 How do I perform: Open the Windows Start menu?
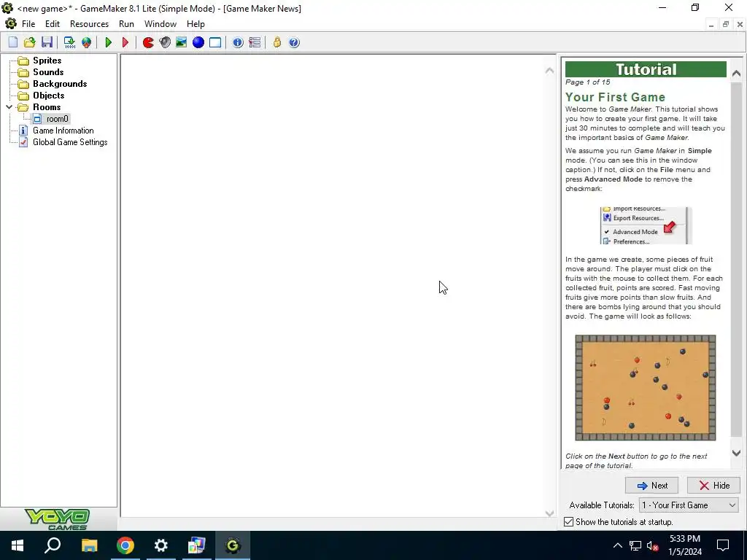coord(18,545)
